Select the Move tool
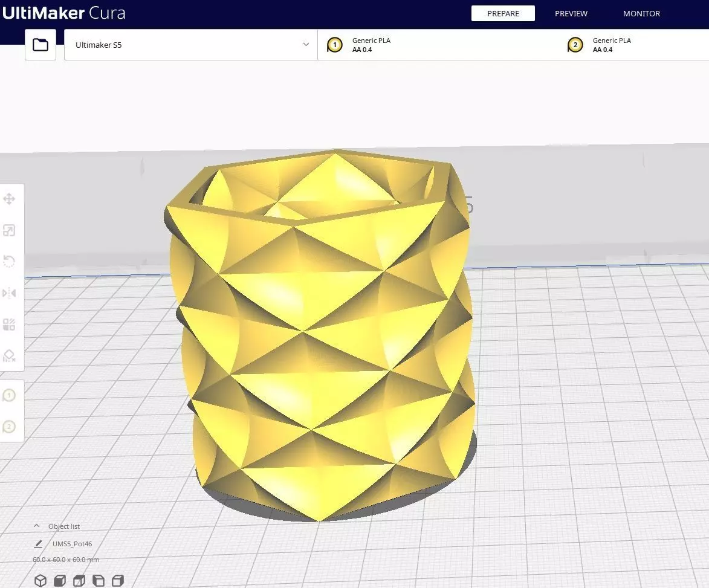The height and width of the screenshot is (588, 709). click(x=9, y=199)
